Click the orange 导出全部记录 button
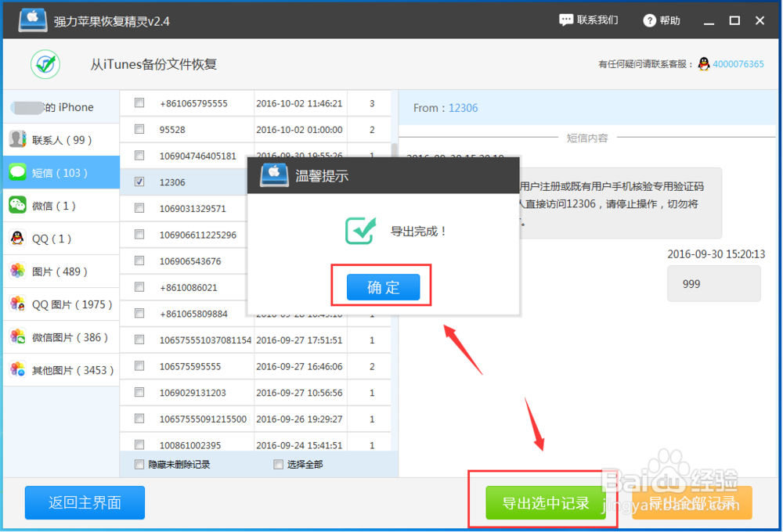 click(692, 502)
